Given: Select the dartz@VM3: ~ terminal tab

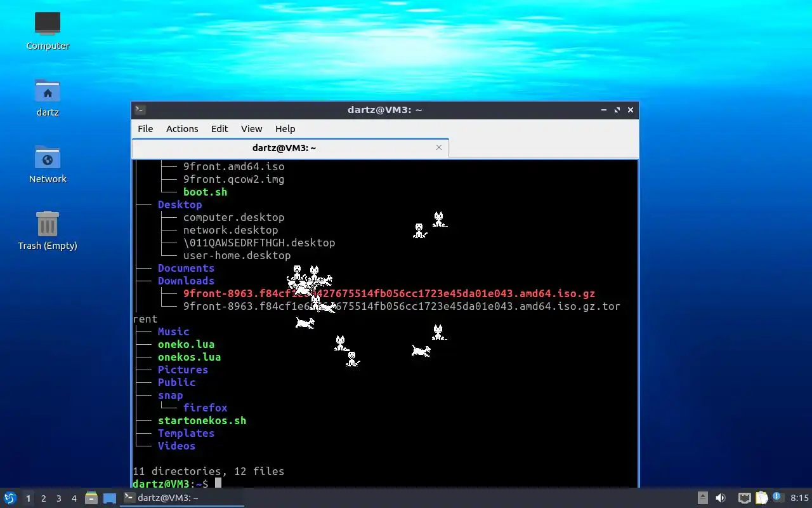Looking at the screenshot, I should click(x=290, y=148).
